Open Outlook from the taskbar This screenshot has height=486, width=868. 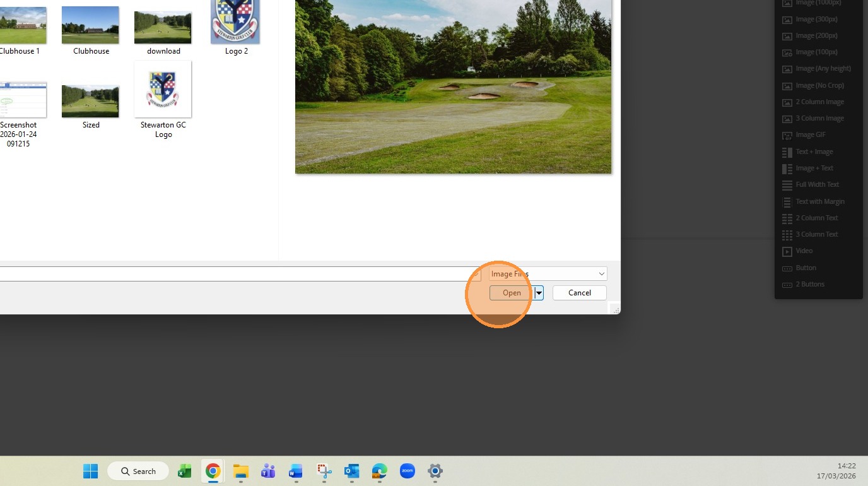pos(351,471)
